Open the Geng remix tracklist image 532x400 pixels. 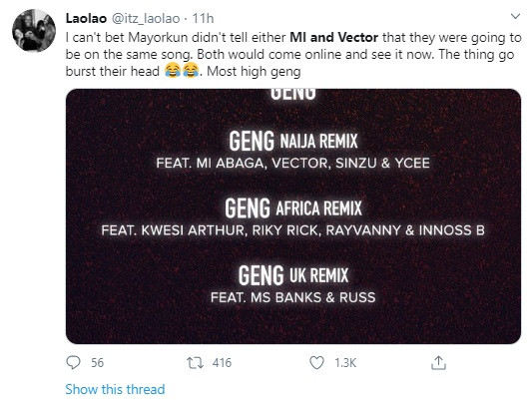293,216
